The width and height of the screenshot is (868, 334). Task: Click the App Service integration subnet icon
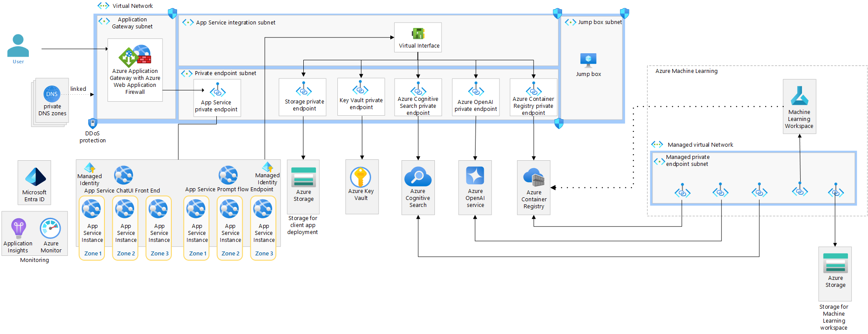[x=188, y=22]
